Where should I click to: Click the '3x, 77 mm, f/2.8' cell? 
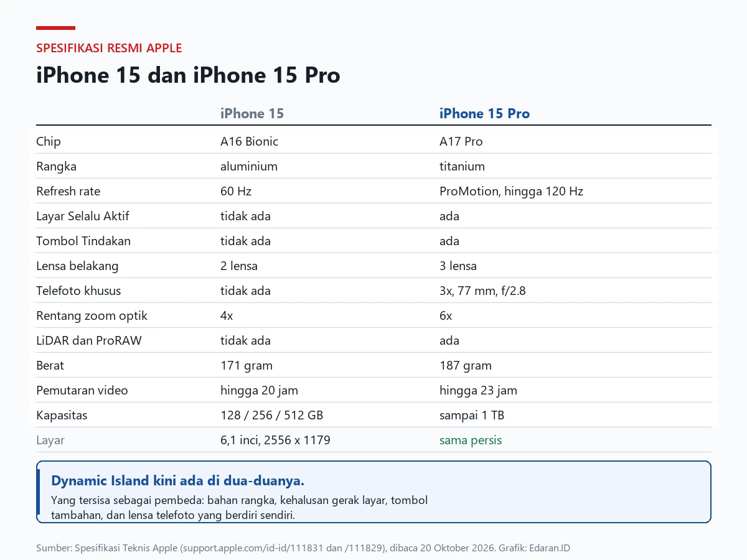click(x=482, y=291)
